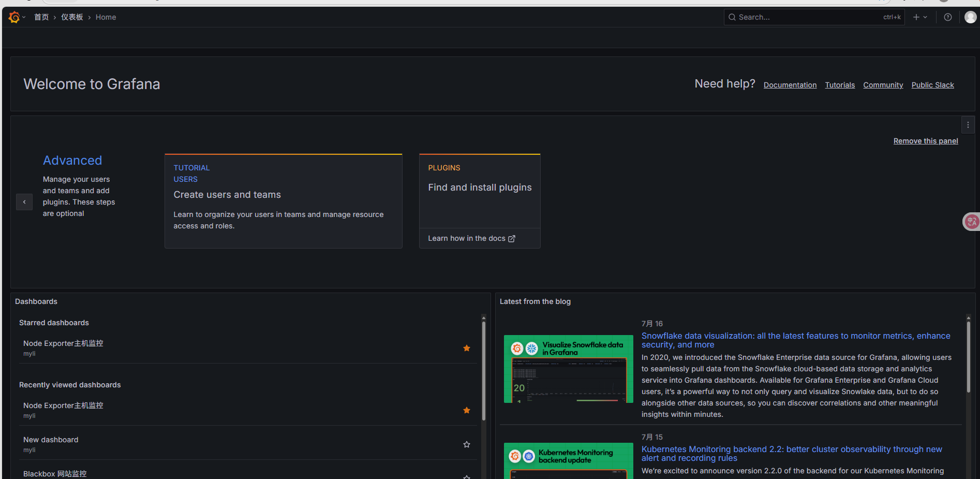Star the New dashboard entry
The image size is (980, 479).
[466, 444]
